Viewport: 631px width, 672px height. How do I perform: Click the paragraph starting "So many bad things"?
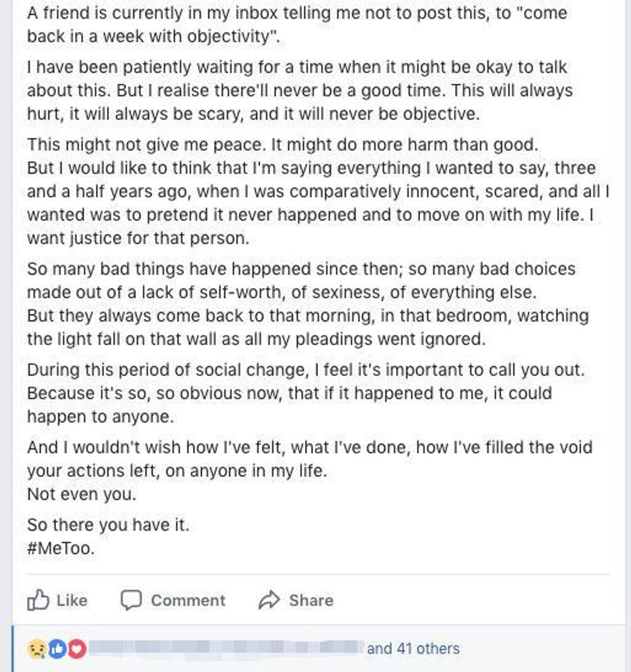tap(308, 304)
